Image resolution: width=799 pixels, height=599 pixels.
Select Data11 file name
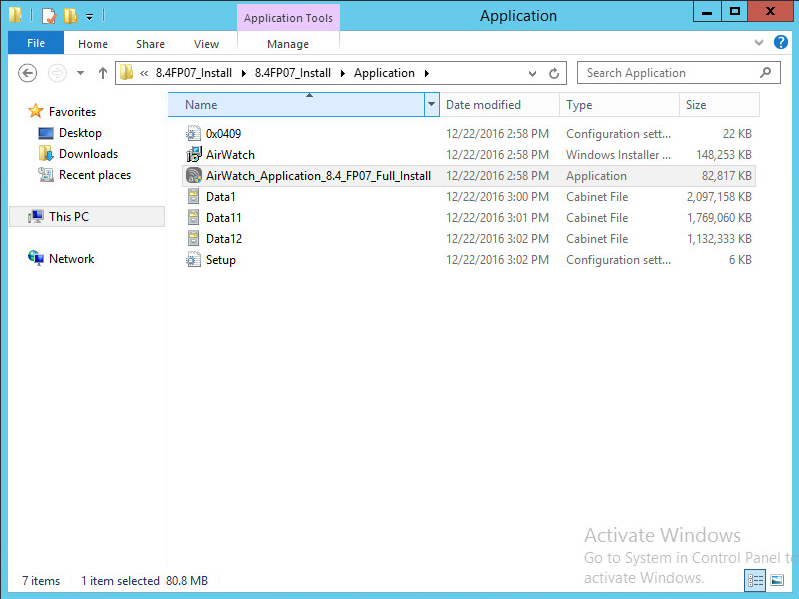tap(224, 217)
